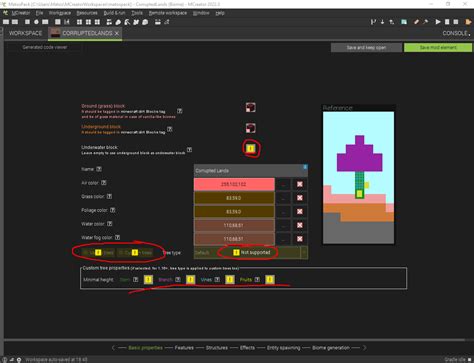Select the Use custom trees radio option
Image resolution: width=474 pixels, height=363 pixels.
click(x=135, y=253)
